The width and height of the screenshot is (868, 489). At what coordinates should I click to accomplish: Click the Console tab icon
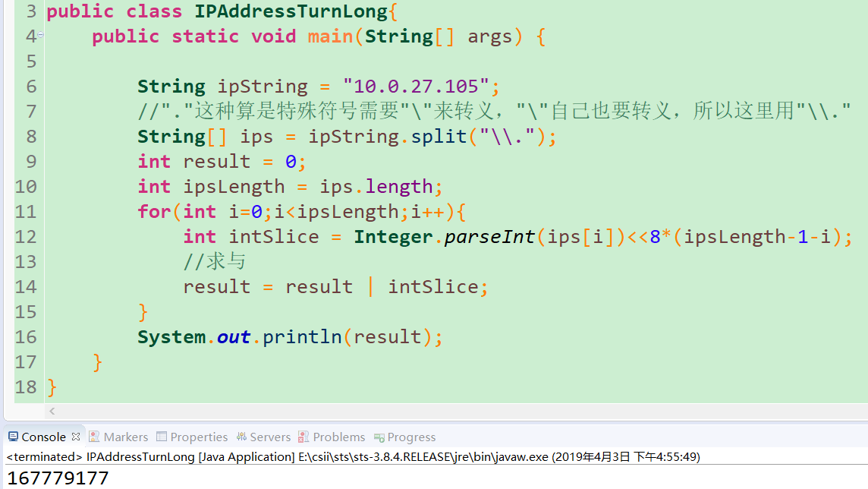[x=14, y=437]
